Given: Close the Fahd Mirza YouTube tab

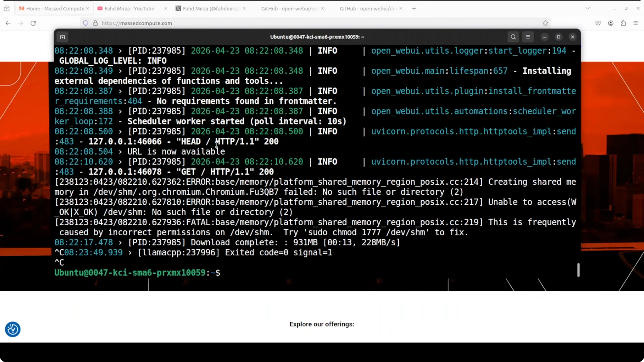Looking at the screenshot, I should (166, 8).
